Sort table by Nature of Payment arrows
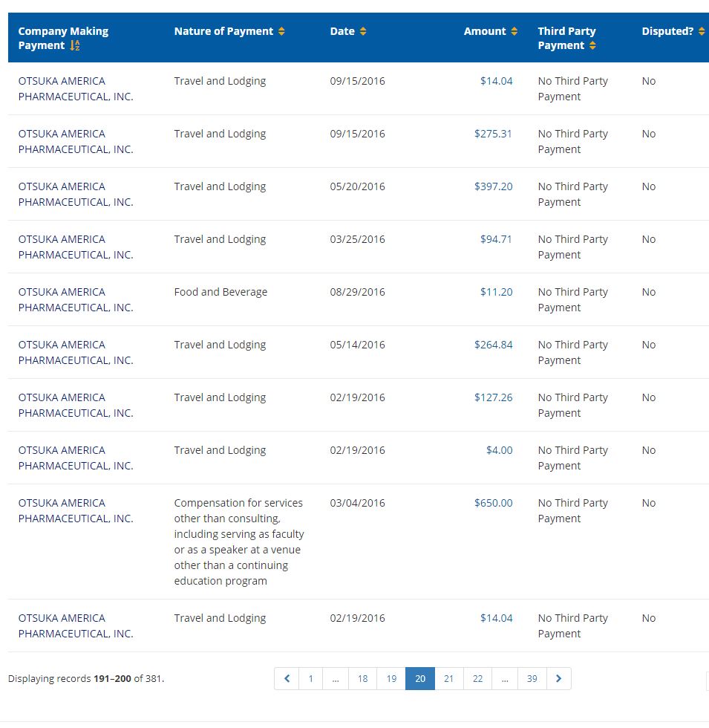Image resolution: width=709 pixels, height=728 pixels. pyautogui.click(x=281, y=31)
